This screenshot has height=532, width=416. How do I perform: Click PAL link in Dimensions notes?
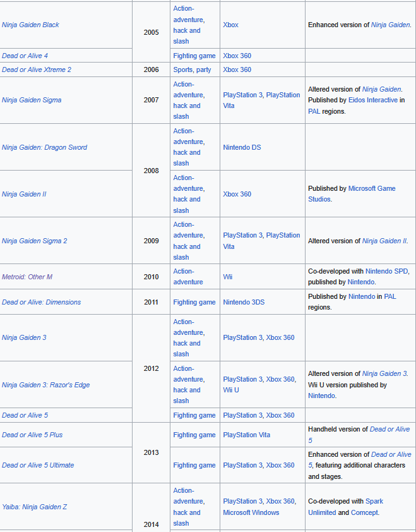pyautogui.click(x=390, y=296)
